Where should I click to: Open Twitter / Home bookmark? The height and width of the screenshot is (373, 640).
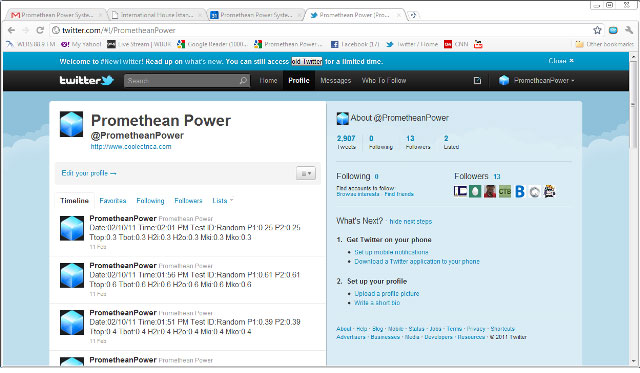[x=412, y=44]
